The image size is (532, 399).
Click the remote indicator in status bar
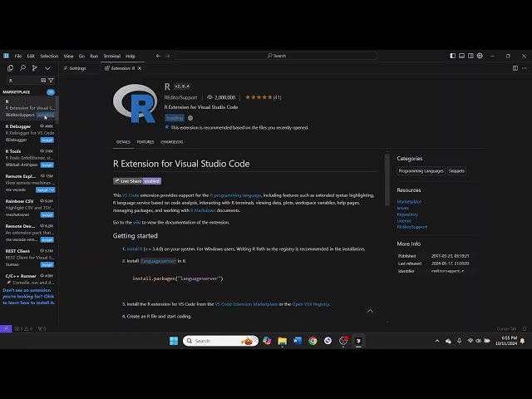pos(6,328)
